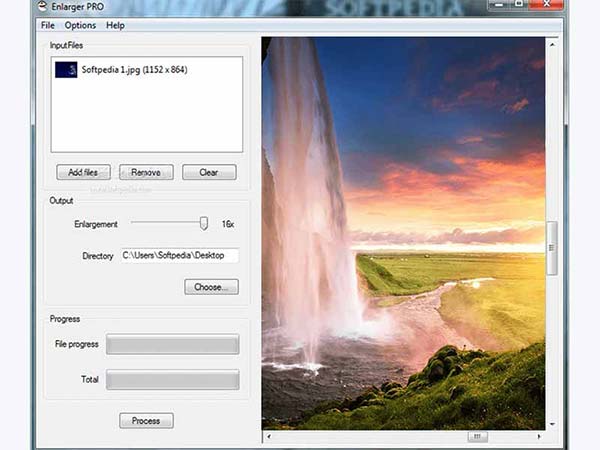Screen dimensions: 600x450
Task: Click the Directory path input field
Action: pos(180,255)
